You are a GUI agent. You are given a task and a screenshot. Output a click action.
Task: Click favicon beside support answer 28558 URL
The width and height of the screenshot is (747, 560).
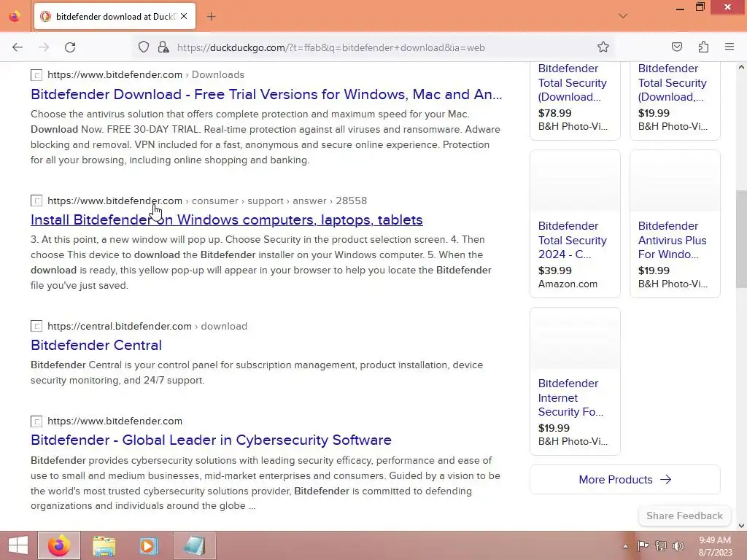pyautogui.click(x=36, y=201)
